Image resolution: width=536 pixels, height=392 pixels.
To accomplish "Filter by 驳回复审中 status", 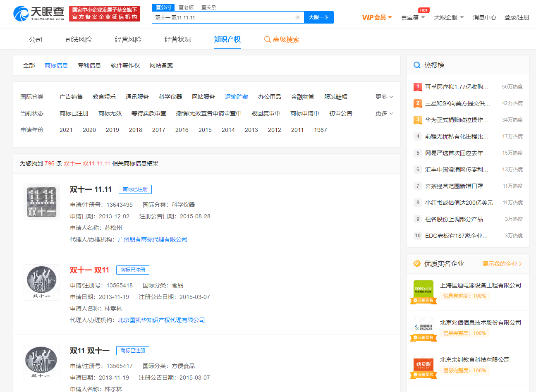I will coord(266,113).
